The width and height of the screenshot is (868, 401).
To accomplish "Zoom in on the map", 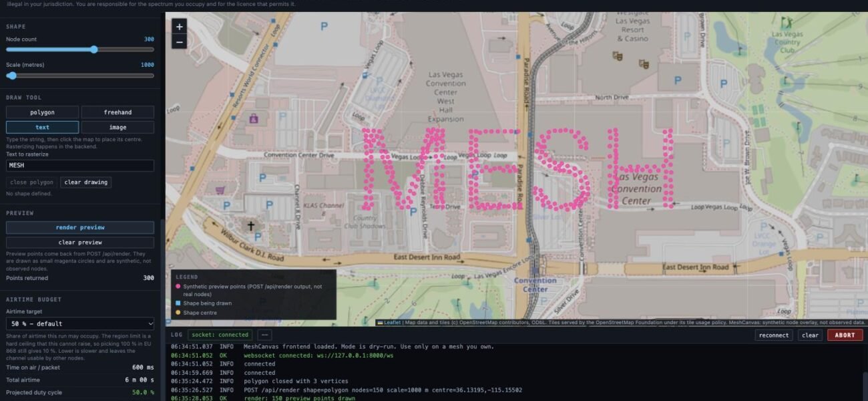I will [x=179, y=27].
